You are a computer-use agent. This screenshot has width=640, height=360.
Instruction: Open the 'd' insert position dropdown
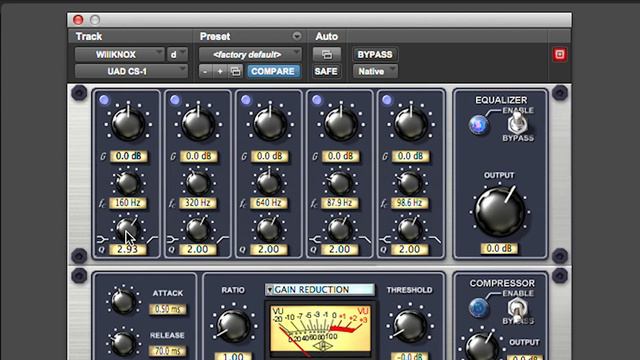click(x=177, y=54)
